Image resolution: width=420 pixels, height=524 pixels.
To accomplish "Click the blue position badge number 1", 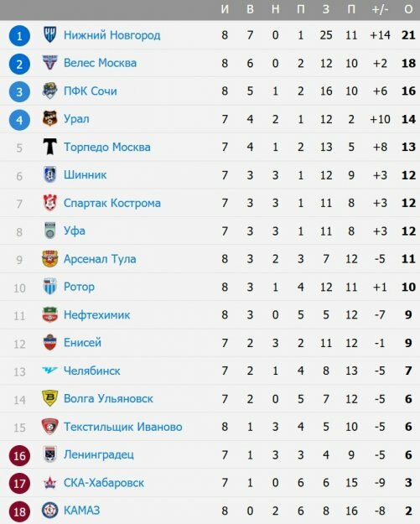I will (19, 36).
